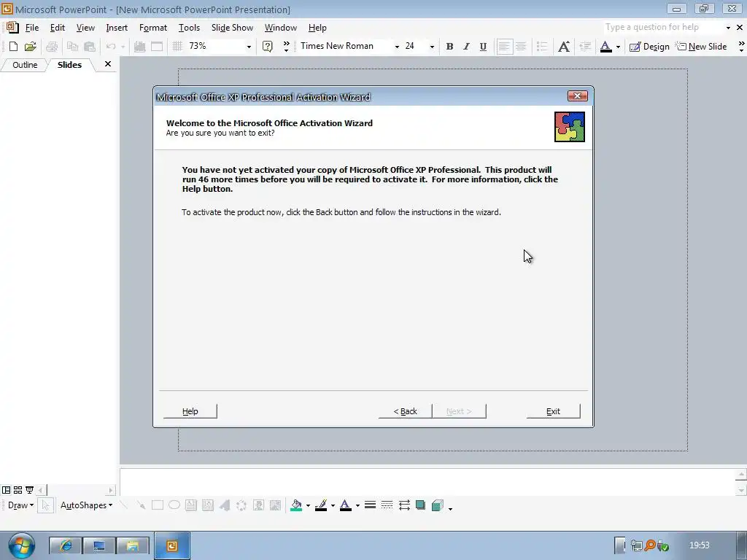Screen dimensions: 747x560
Task: Click the Insert WordArt icon
Action: (x=225, y=505)
